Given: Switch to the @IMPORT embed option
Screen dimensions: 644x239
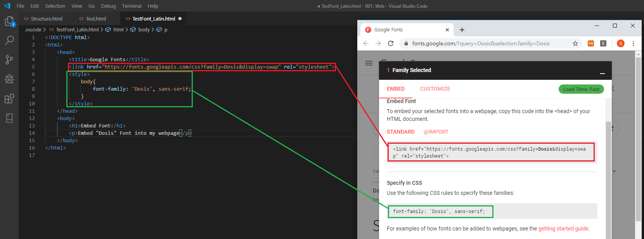Looking at the screenshot, I should click(436, 132).
